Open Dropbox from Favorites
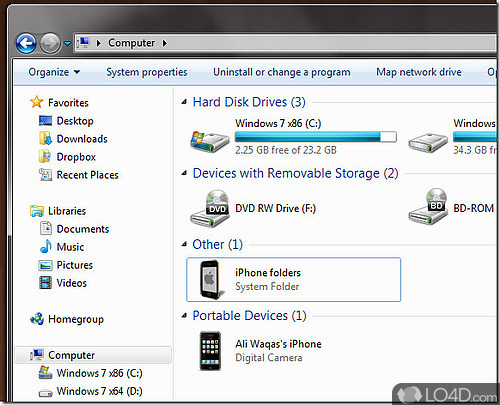The image size is (500, 405). coord(76,157)
